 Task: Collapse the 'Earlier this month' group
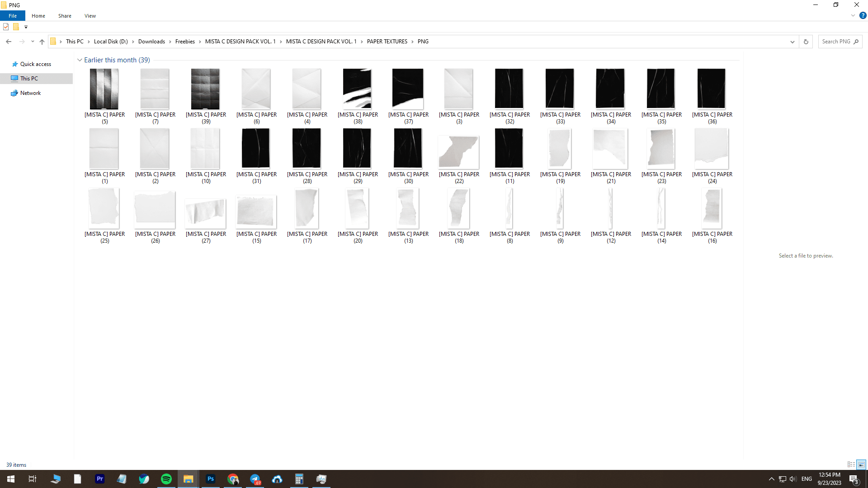(x=80, y=60)
